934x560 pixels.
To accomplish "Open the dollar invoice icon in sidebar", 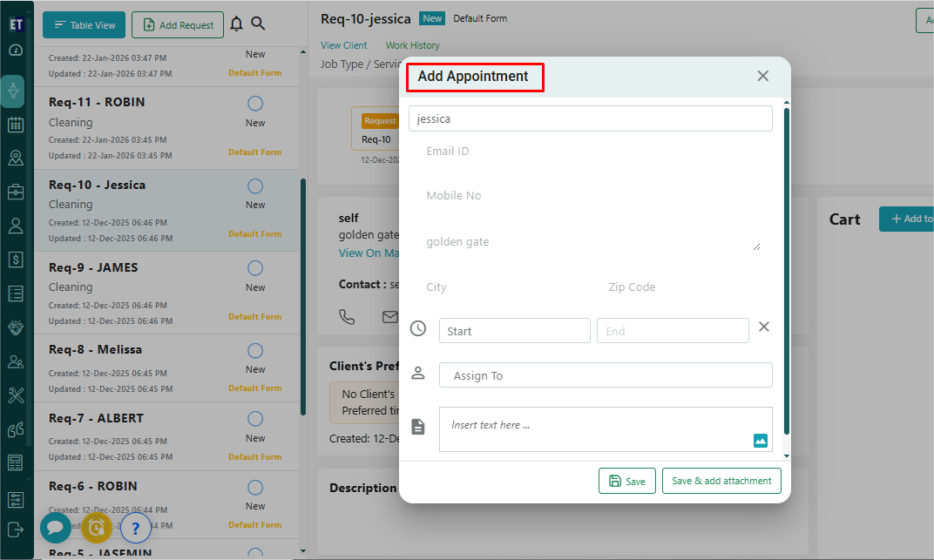I will click(x=15, y=259).
